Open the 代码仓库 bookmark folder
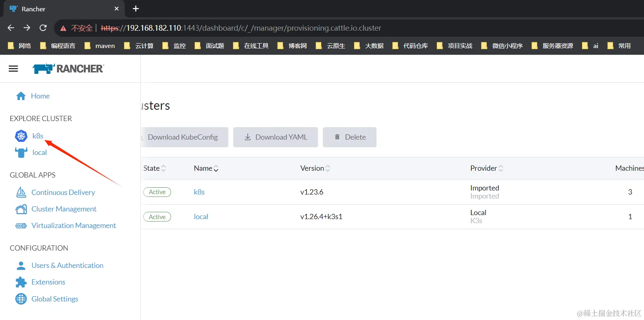 tap(410, 46)
